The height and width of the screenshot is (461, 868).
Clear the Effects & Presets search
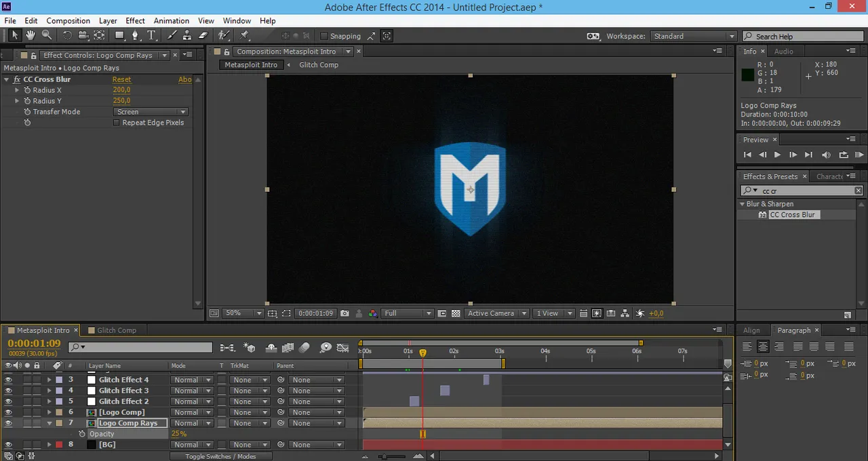[x=858, y=191]
